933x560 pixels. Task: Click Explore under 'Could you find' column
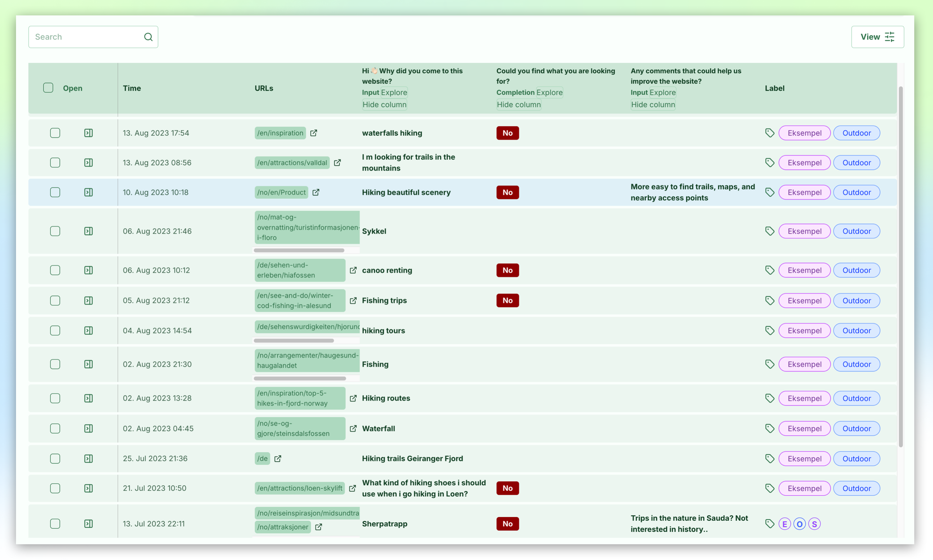pyautogui.click(x=550, y=93)
